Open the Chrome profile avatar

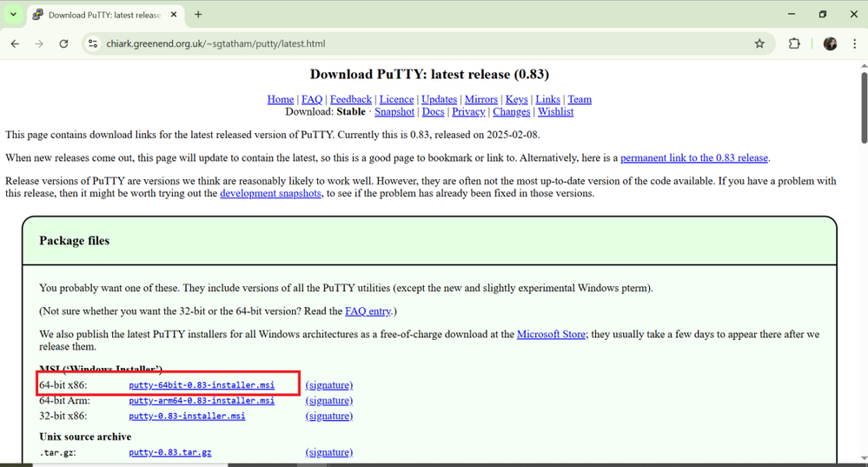click(830, 43)
